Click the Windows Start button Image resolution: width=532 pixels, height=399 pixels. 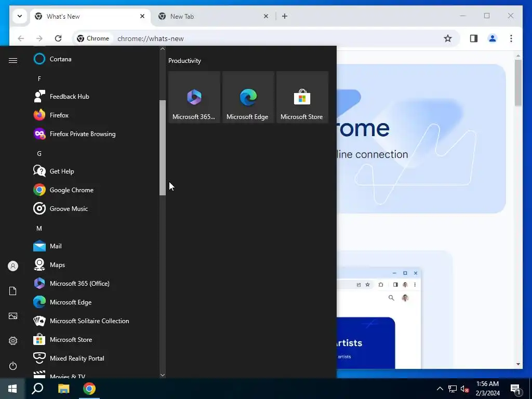[12, 389]
